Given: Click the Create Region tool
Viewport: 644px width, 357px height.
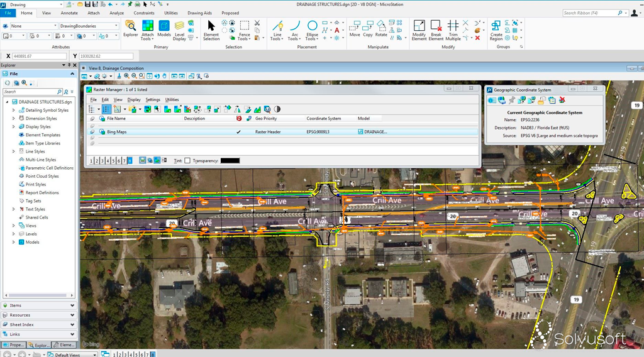Looking at the screenshot, I should pyautogui.click(x=496, y=30).
